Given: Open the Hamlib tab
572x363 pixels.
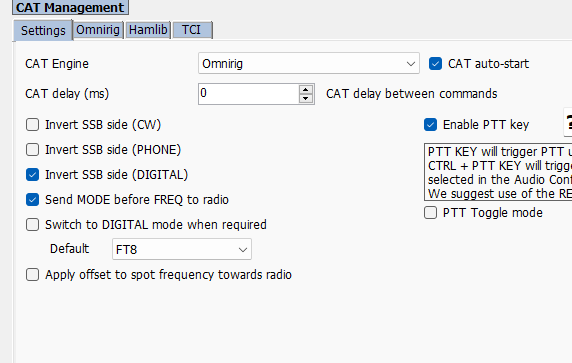Looking at the screenshot, I should click(x=148, y=30).
